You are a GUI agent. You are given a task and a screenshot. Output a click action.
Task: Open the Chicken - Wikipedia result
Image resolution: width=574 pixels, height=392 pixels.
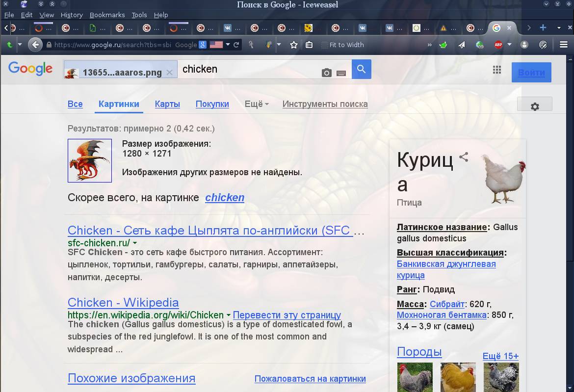tap(123, 302)
